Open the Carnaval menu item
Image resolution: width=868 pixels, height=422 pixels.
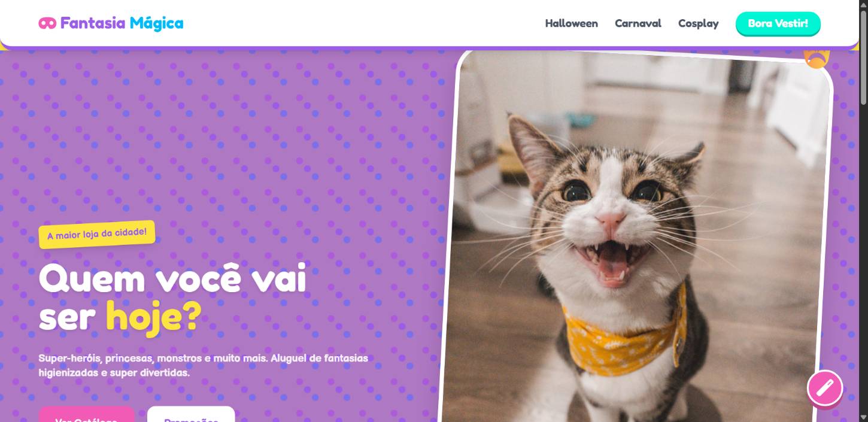(x=638, y=23)
